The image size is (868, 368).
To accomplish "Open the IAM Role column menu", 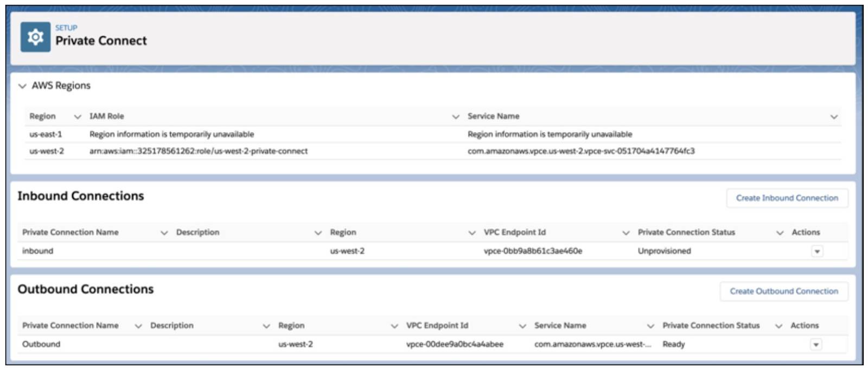I will 456,117.
